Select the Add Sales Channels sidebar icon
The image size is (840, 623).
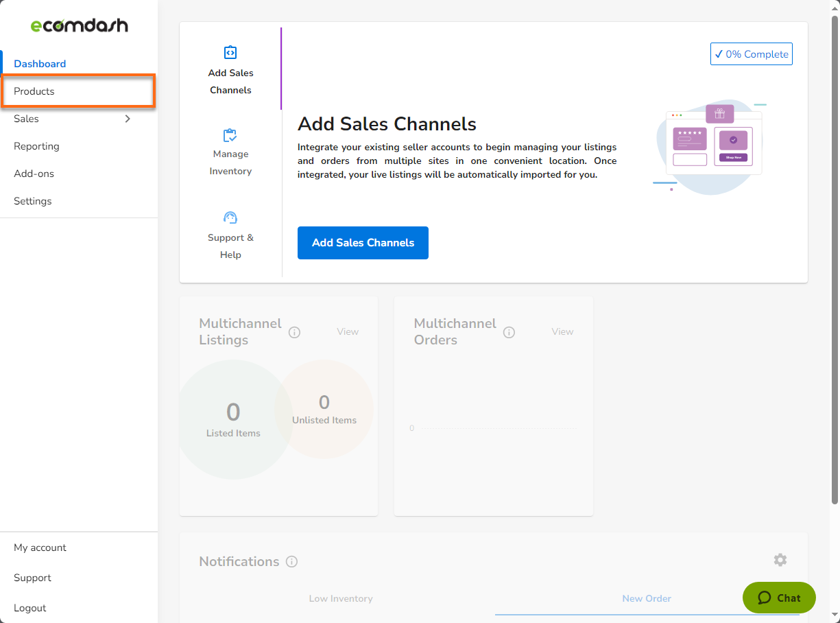tap(230, 51)
